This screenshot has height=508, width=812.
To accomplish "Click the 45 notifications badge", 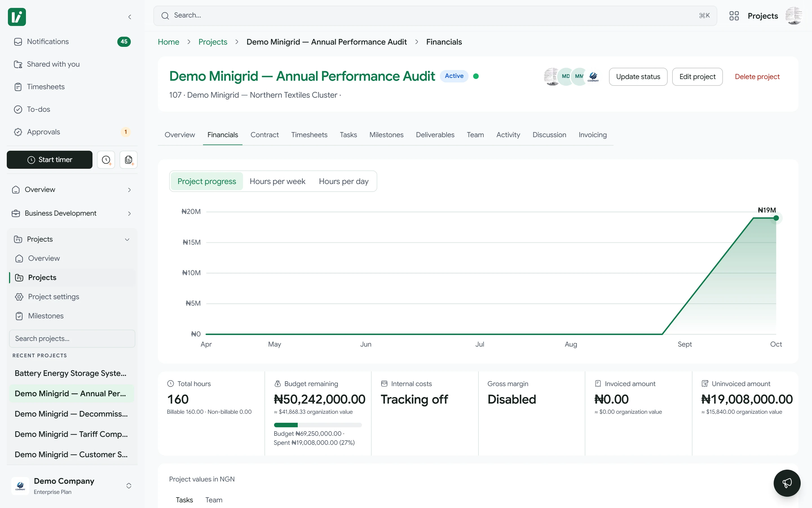I will [x=124, y=42].
